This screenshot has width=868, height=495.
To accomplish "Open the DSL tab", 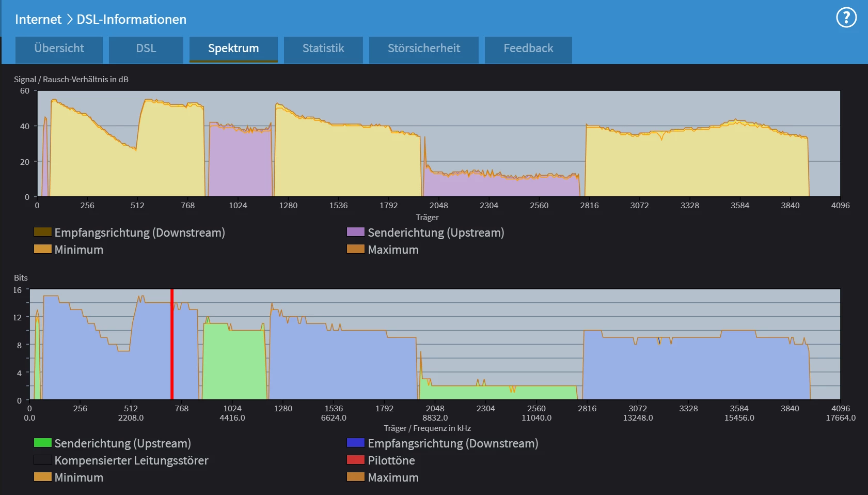I will coord(146,50).
